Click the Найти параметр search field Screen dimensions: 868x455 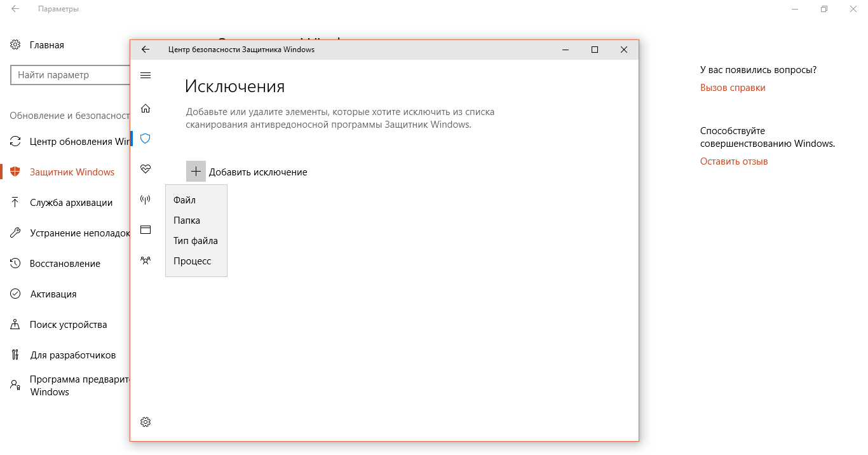[x=70, y=75]
